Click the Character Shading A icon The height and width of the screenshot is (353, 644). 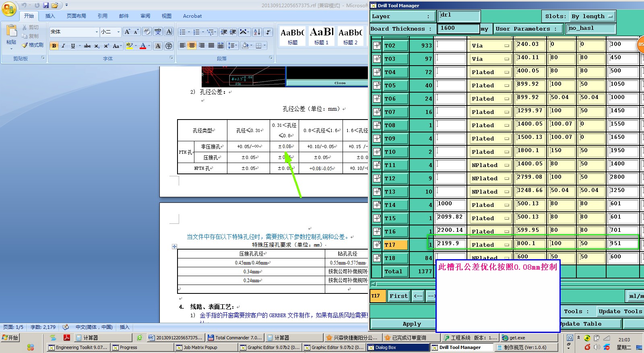[x=158, y=46]
